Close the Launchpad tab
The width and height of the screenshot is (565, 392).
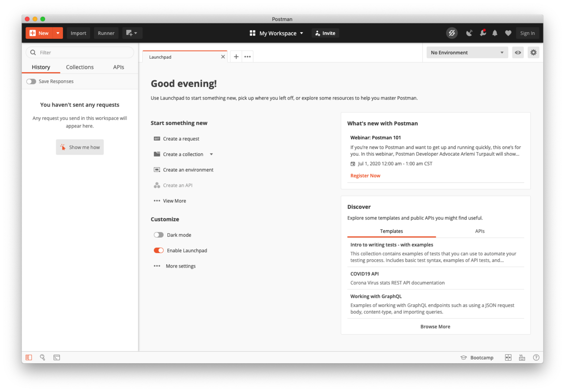coord(223,57)
